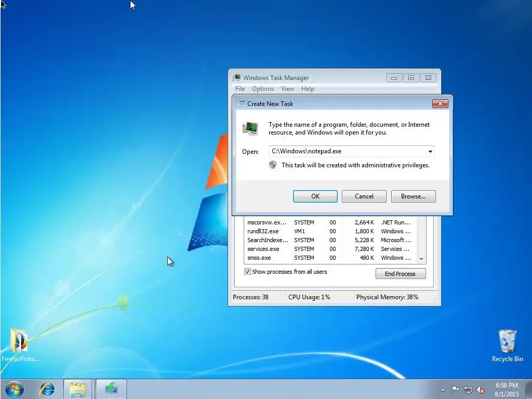Click the Run computer icon in dialog
The width and height of the screenshot is (532, 399).
pos(250,129)
